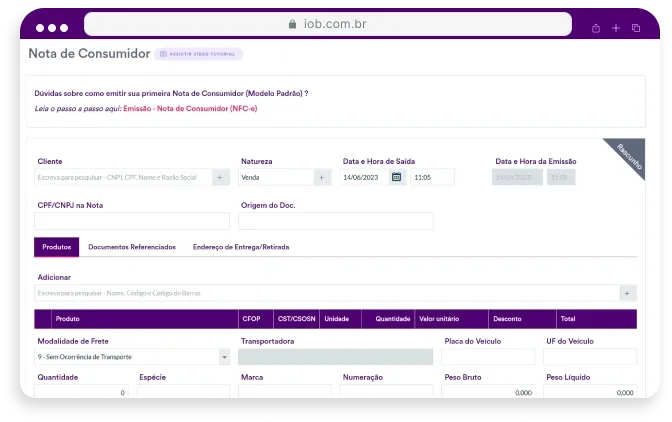This screenshot has width=672, height=422.
Task: Click the browser share icon
Action: click(596, 28)
